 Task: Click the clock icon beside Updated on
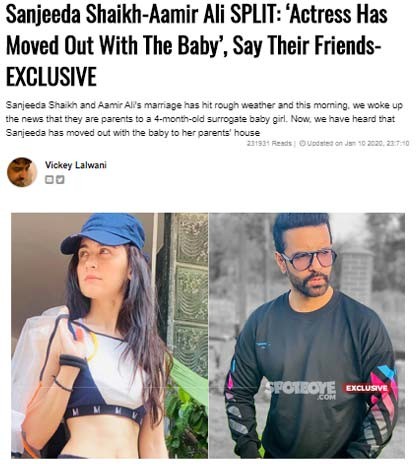point(302,143)
